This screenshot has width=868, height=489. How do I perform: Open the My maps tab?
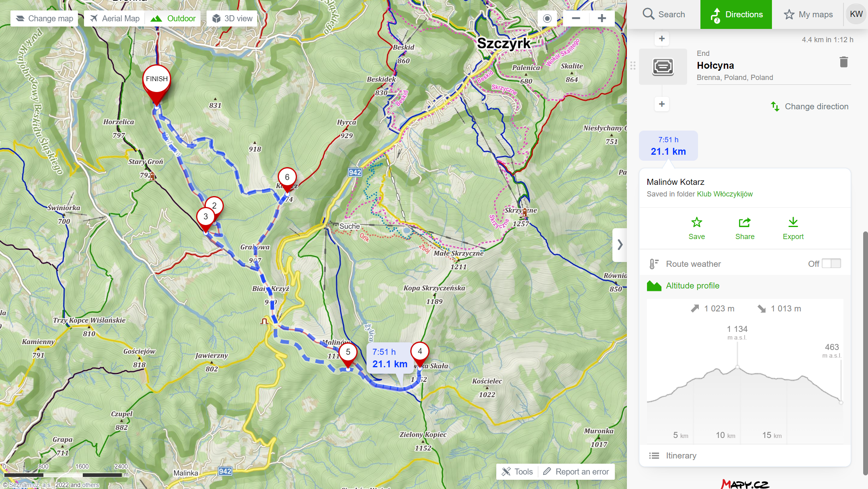(808, 14)
